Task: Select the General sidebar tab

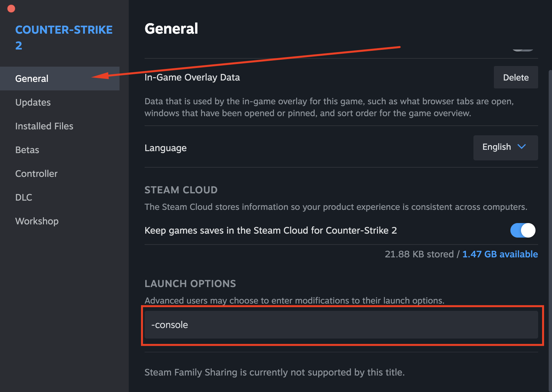Action: (x=32, y=79)
